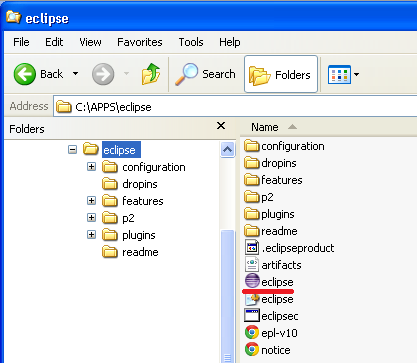This screenshot has width=417, height=363.
Task: Select readme folder in the tree
Action: point(140,252)
